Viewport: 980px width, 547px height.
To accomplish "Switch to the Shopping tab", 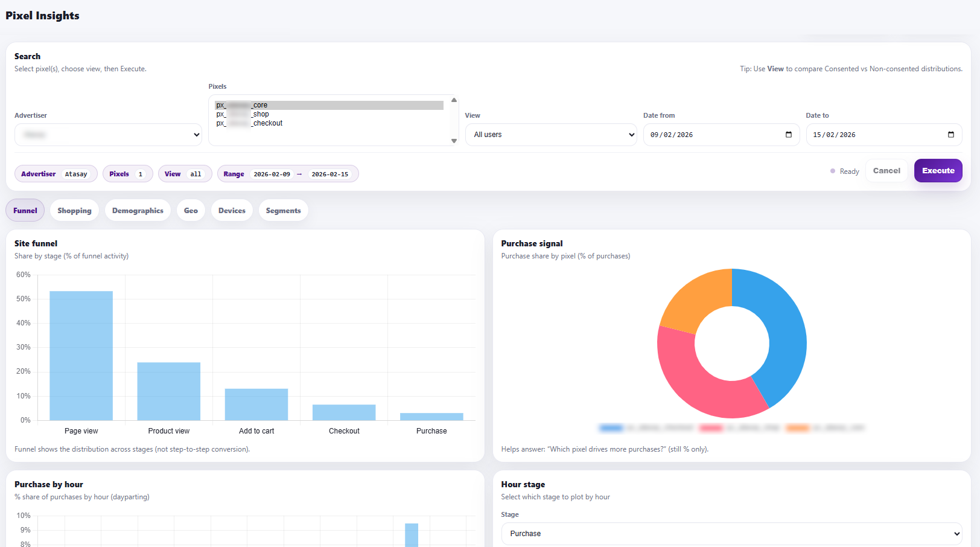I will click(74, 210).
